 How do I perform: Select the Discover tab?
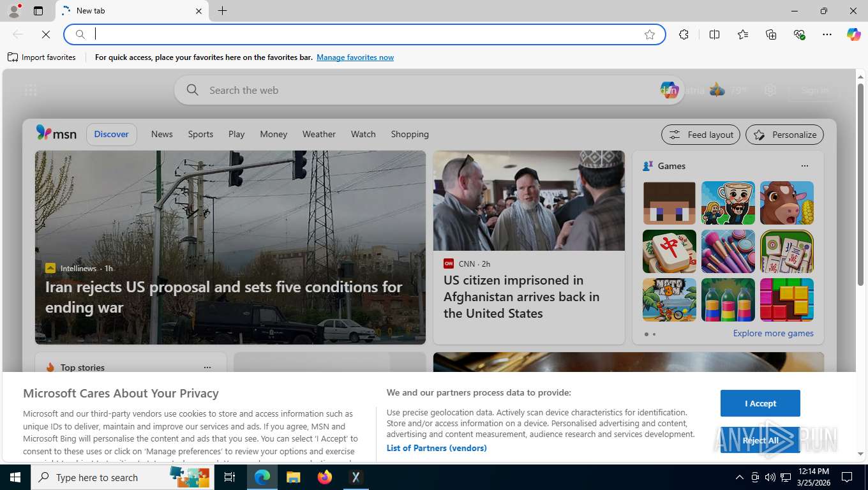pos(111,134)
